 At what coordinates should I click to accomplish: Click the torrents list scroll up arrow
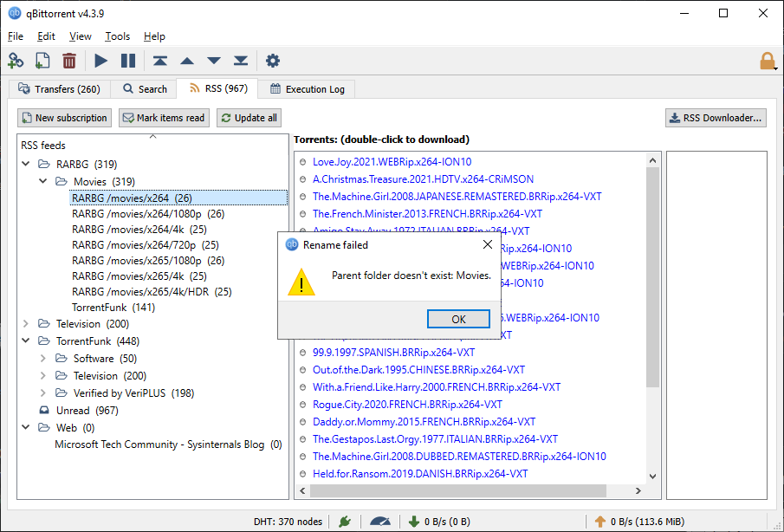tap(652, 160)
